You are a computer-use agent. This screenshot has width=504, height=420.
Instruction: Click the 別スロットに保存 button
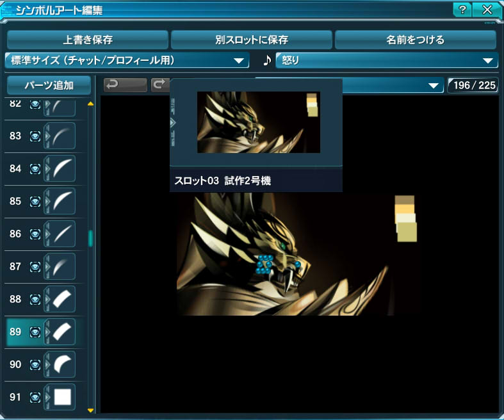click(251, 40)
